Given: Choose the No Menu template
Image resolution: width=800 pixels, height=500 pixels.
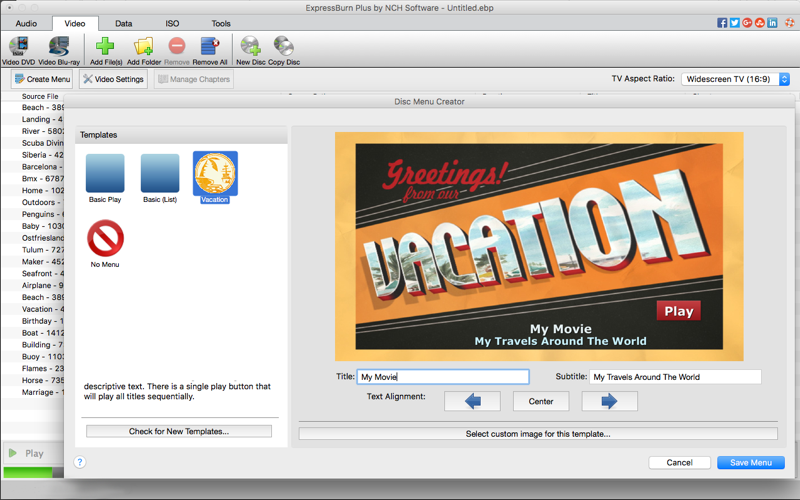Looking at the screenshot, I should click(x=105, y=239).
